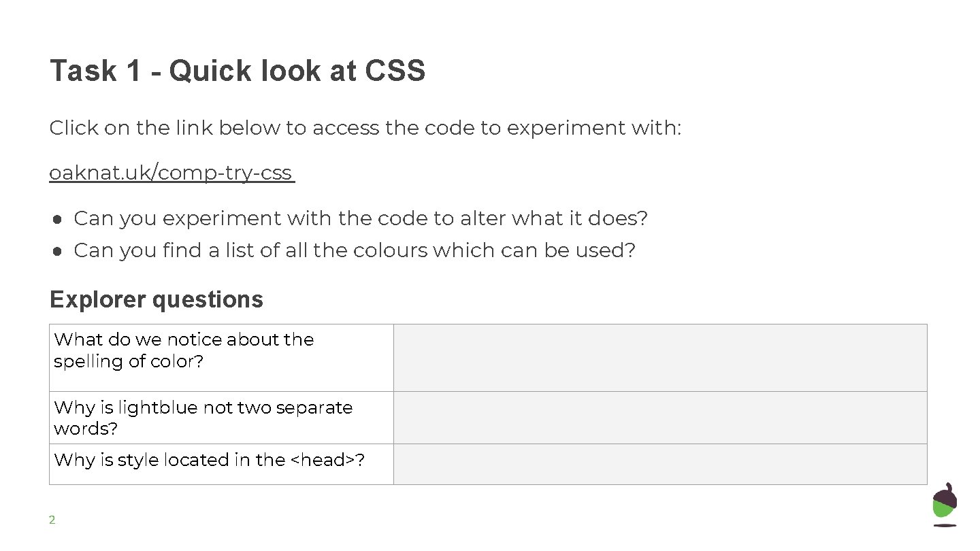Click the '<head>' tag text in the table

click(x=323, y=461)
